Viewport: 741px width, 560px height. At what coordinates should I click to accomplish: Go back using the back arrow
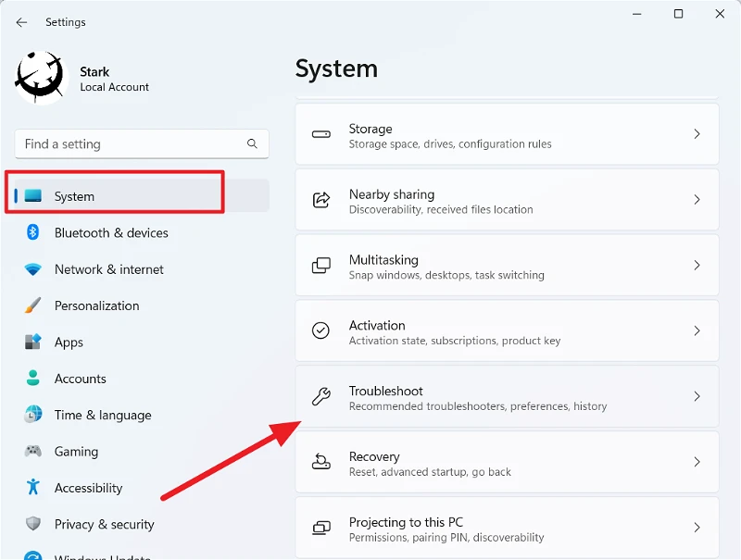tap(21, 22)
